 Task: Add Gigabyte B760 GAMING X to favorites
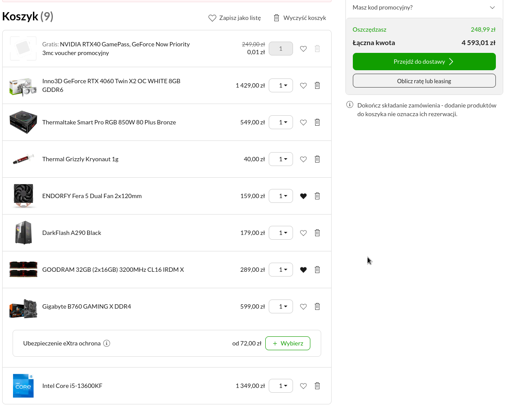click(303, 306)
